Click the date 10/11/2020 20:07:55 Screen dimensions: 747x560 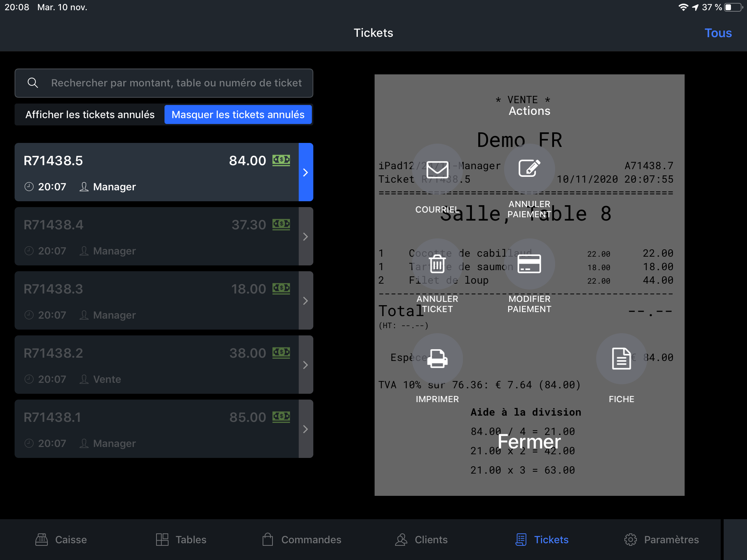click(615, 179)
